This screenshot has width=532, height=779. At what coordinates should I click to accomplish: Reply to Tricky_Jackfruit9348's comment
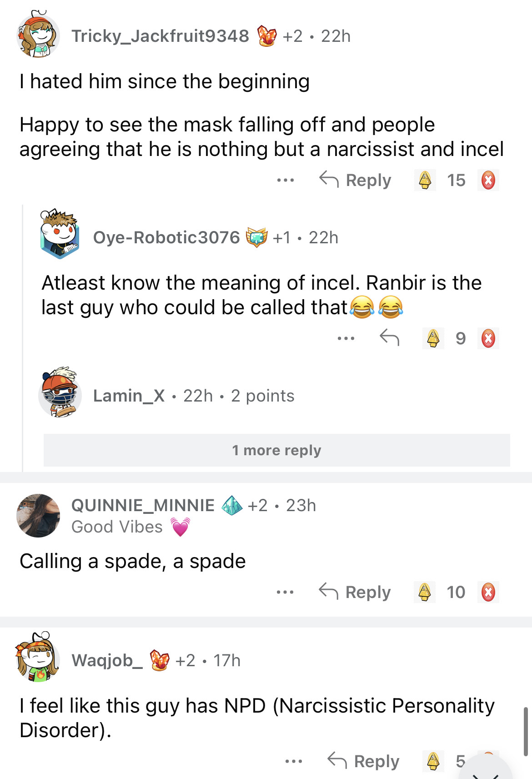tap(355, 180)
